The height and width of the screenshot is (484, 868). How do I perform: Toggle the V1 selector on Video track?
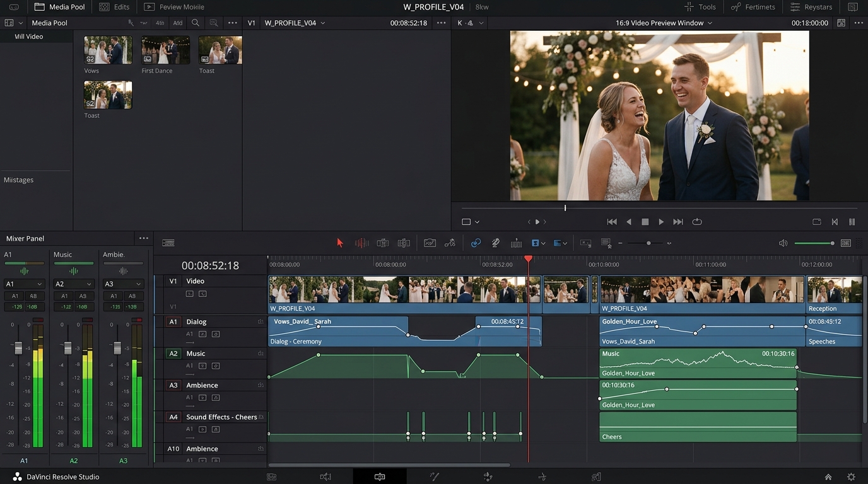(x=173, y=281)
